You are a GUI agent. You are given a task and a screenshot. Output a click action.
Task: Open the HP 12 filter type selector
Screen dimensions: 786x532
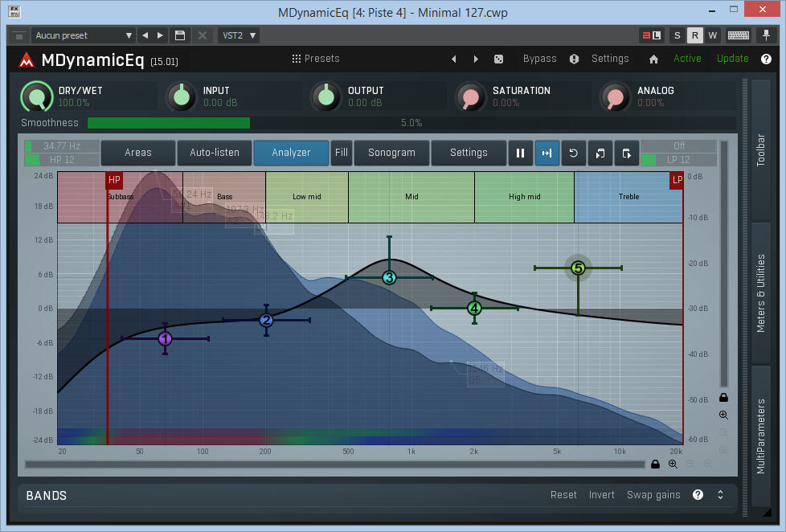[x=62, y=159]
